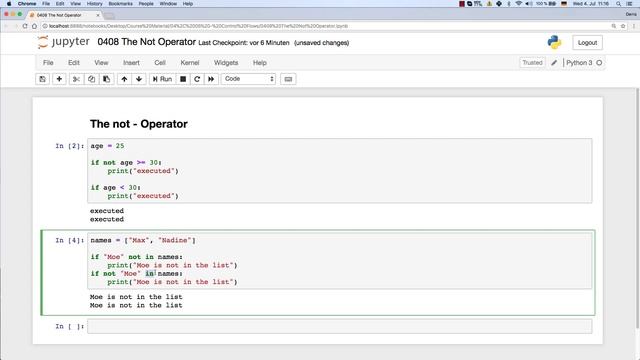Select the 0408 The Not Operator browser tab
The width and height of the screenshot is (640, 360).
[63, 15]
